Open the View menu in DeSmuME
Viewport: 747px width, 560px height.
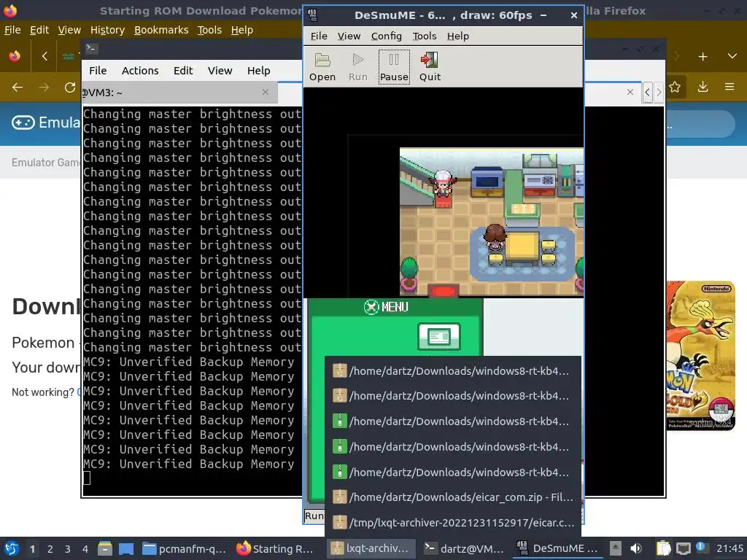tap(349, 36)
